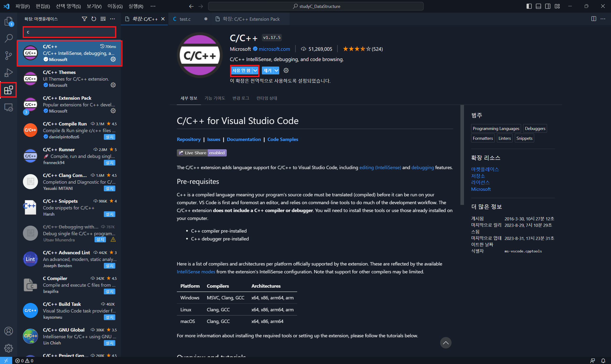Open the Source Control view
This screenshot has width=611, height=364.
click(9, 55)
